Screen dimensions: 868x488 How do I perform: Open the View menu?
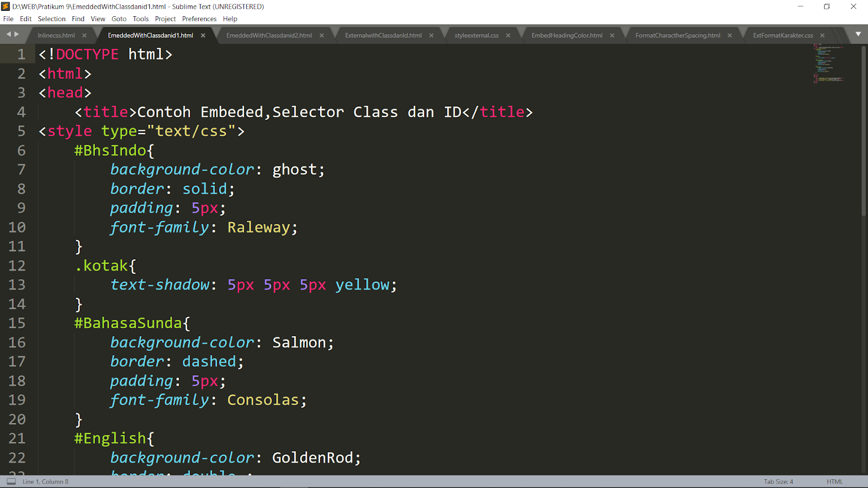click(x=98, y=19)
